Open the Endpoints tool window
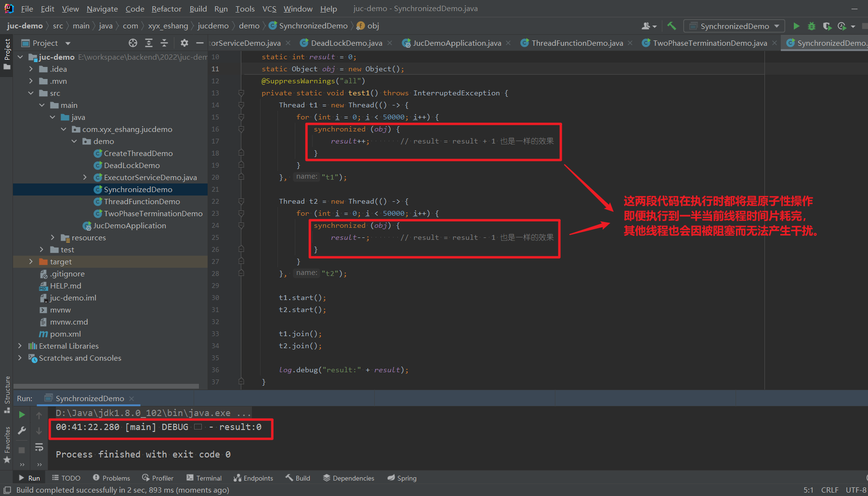868x496 pixels. click(x=253, y=478)
